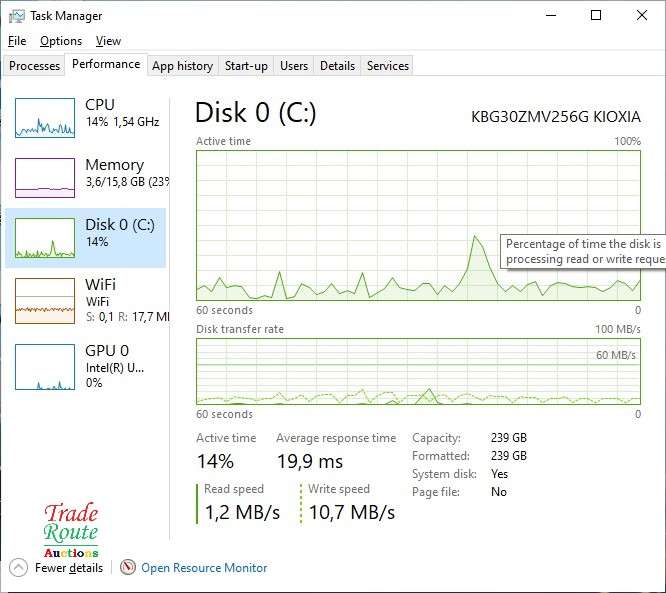Open the View menu
The width and height of the screenshot is (666, 593).
pos(108,41)
